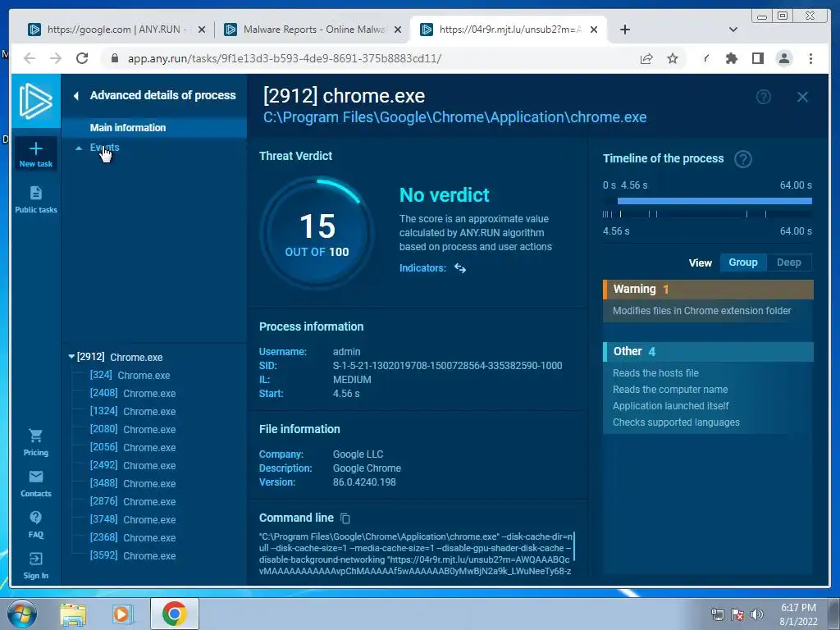Click help icon in process header
The height and width of the screenshot is (630, 840).
764,97
